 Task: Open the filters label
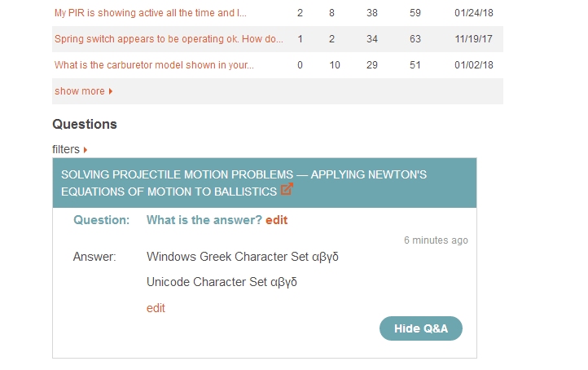coord(66,149)
